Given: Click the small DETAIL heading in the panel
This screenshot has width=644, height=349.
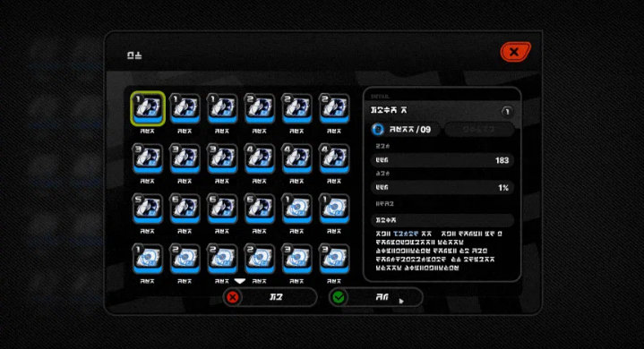Looking at the screenshot, I should coord(380,97).
